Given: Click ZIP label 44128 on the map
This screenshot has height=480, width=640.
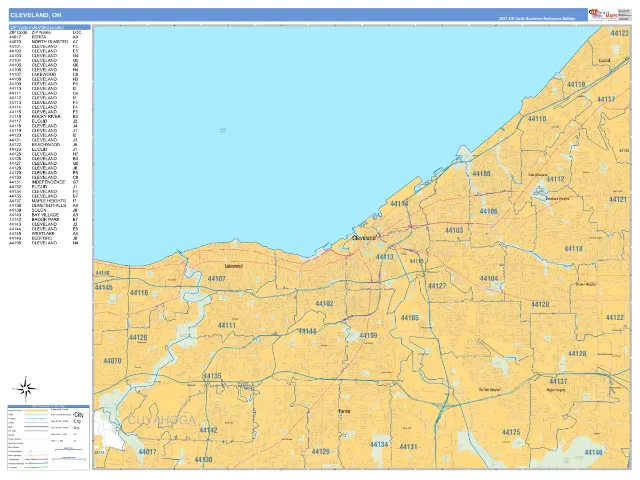Looking at the screenshot, I should pyautogui.click(x=577, y=353).
